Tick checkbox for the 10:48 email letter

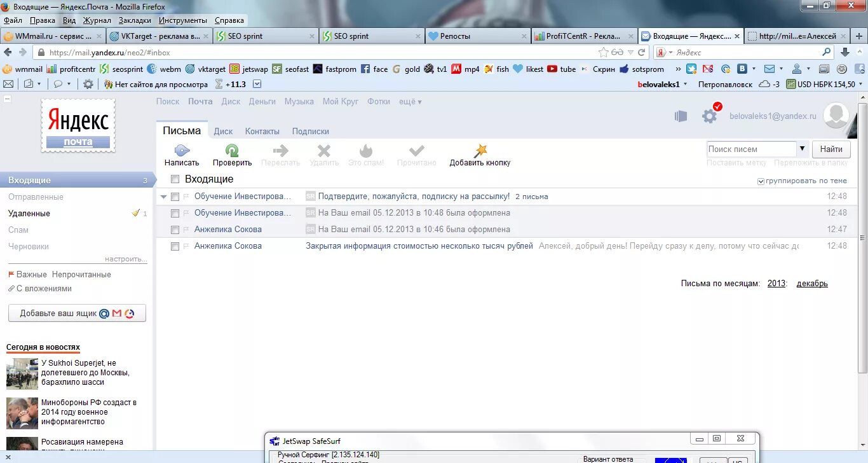point(175,213)
